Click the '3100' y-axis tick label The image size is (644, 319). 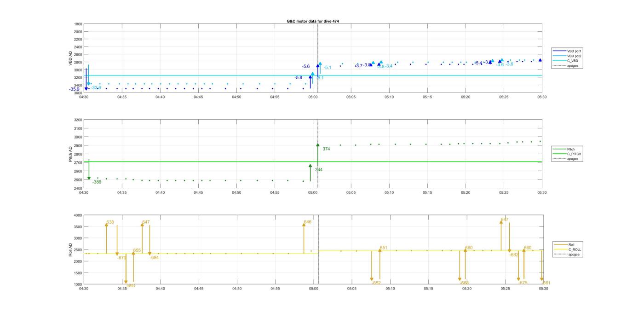(78, 128)
